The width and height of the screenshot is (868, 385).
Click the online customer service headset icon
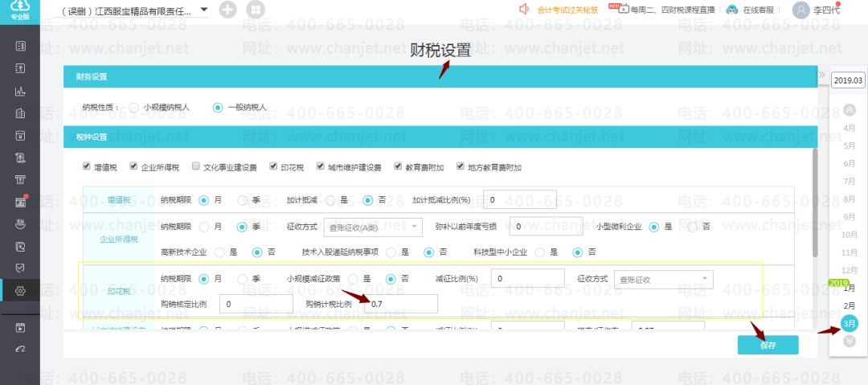click(732, 10)
